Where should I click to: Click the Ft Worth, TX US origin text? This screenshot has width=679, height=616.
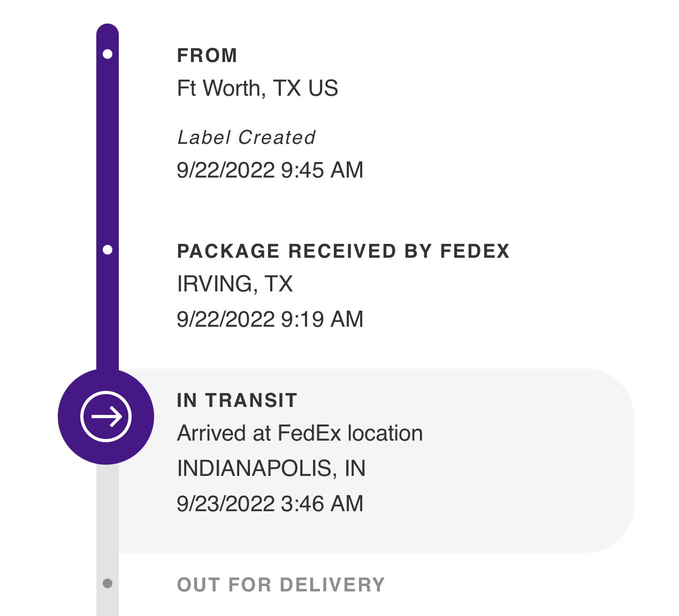[x=257, y=88]
